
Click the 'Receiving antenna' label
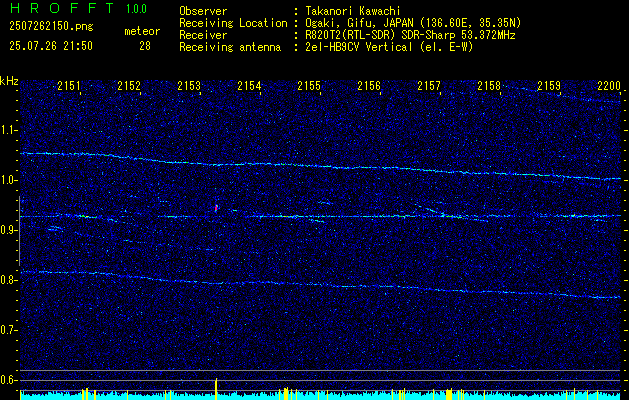[x=230, y=47]
